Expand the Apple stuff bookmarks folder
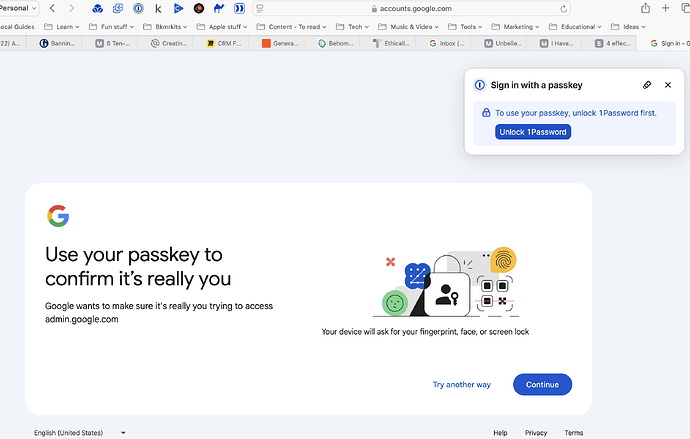Image resolution: width=690 pixels, height=439 pixels. click(x=222, y=27)
